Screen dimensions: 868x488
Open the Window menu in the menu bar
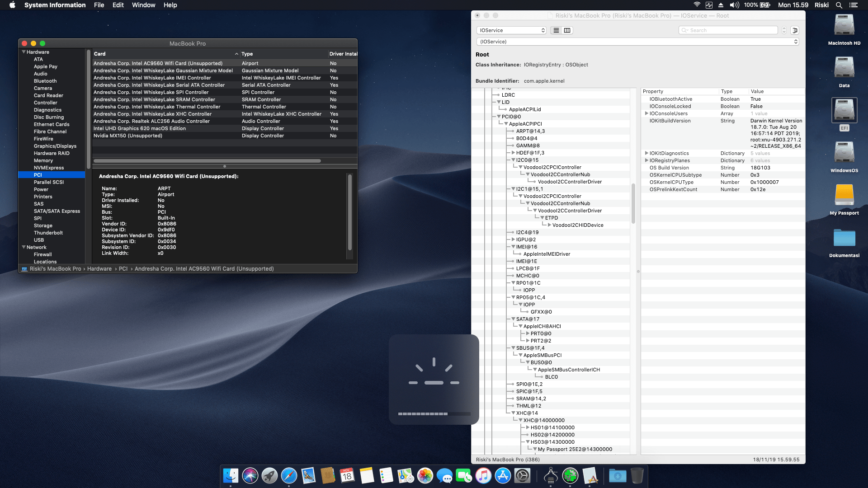[143, 5]
